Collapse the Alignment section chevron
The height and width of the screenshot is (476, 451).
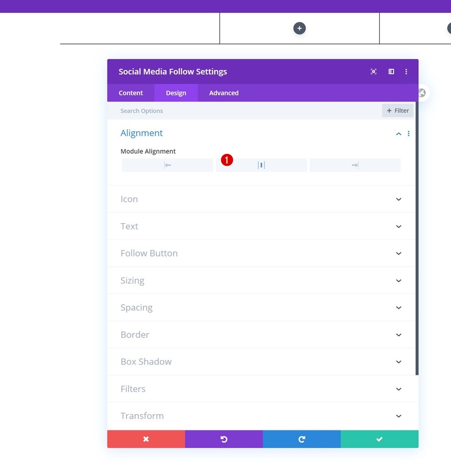point(399,134)
